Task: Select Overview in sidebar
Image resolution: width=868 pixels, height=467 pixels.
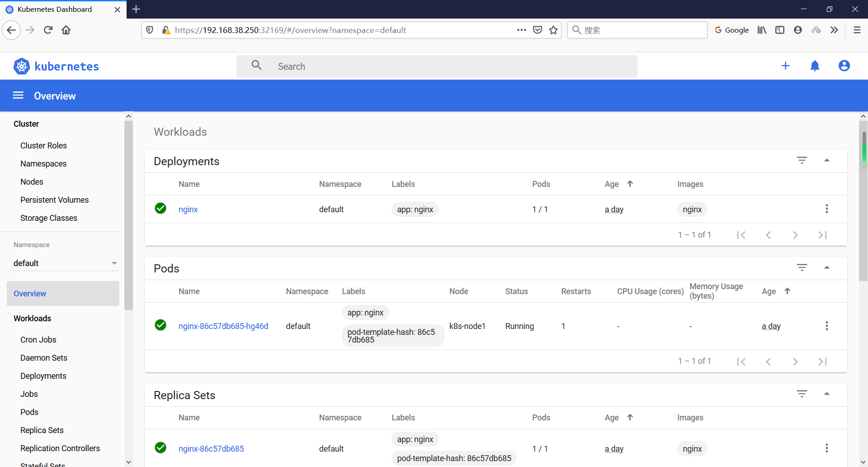Action: pos(63,293)
